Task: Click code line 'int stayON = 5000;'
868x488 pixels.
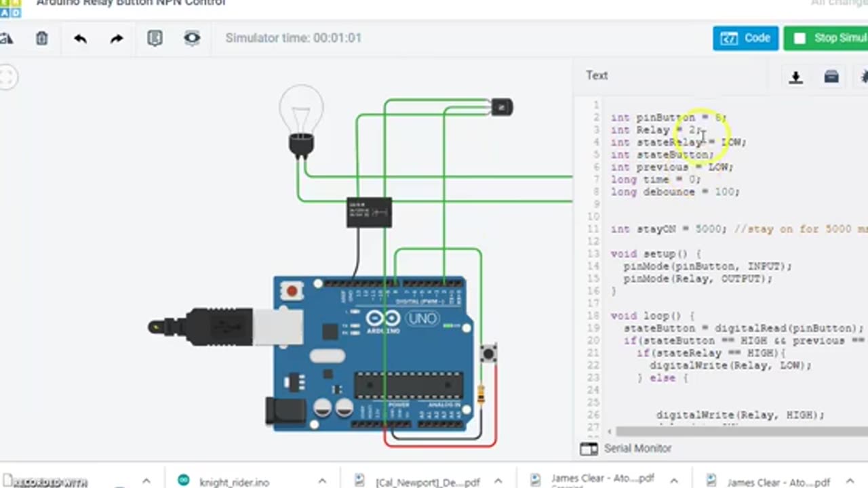Action: (668, 229)
